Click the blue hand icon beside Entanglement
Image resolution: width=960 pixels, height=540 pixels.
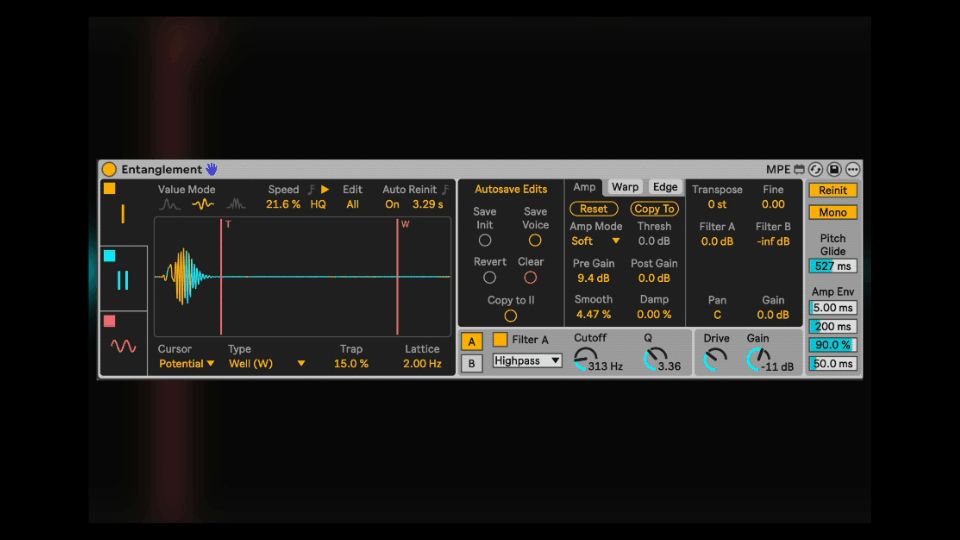click(x=212, y=170)
